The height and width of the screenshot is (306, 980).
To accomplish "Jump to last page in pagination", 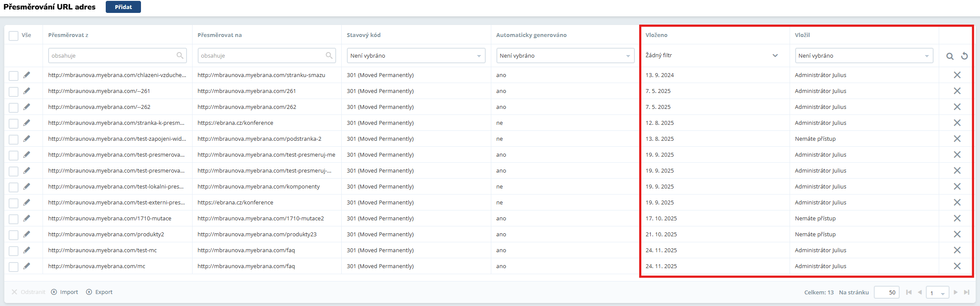I will 967,292.
